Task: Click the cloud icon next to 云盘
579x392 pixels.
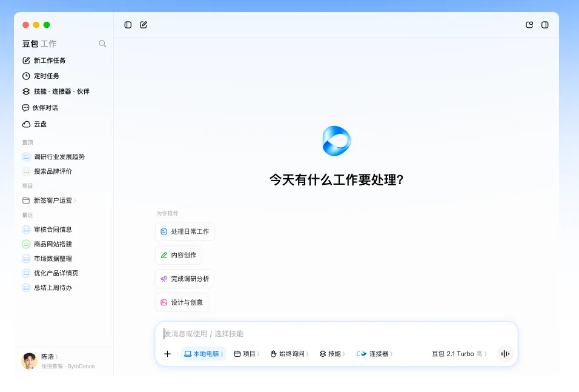Action: 26,124
